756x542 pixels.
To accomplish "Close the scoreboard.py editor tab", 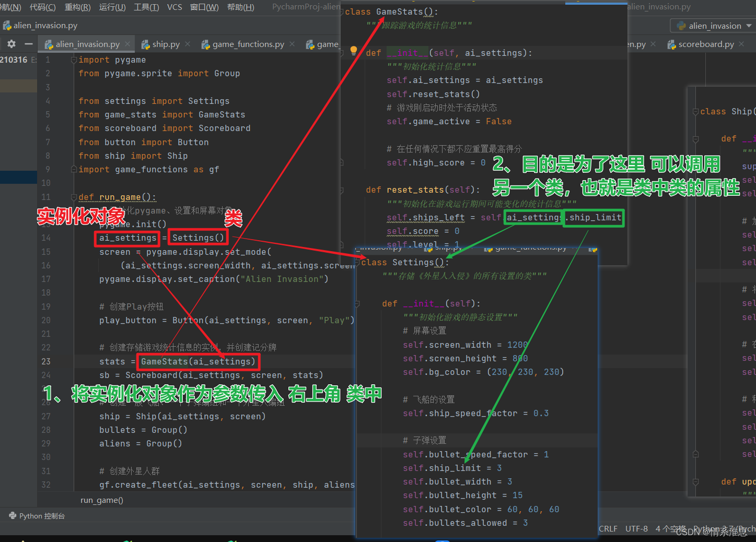I will 741,44.
